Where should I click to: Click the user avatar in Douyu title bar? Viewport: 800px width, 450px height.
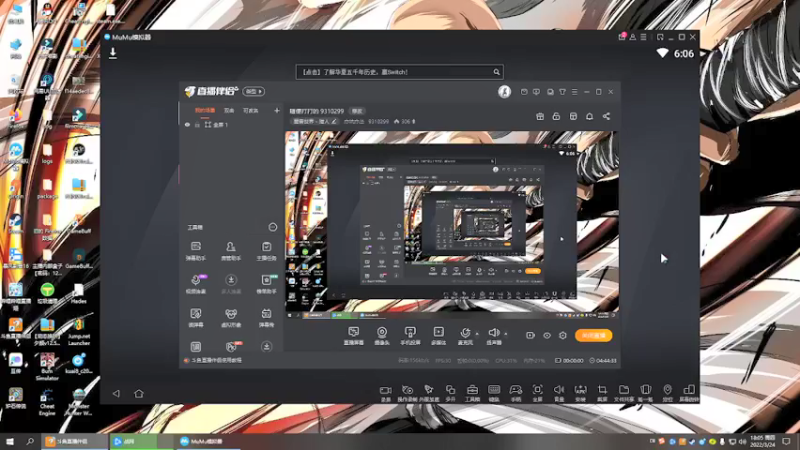tap(504, 91)
